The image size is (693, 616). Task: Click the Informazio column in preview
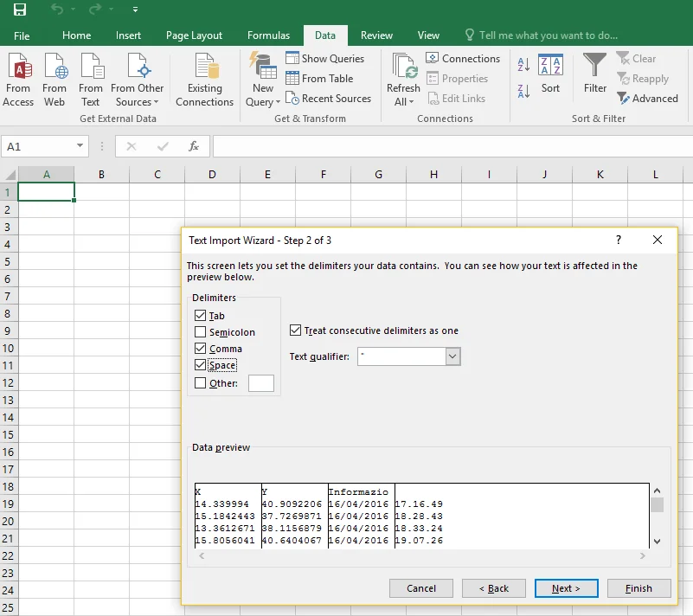(362, 517)
